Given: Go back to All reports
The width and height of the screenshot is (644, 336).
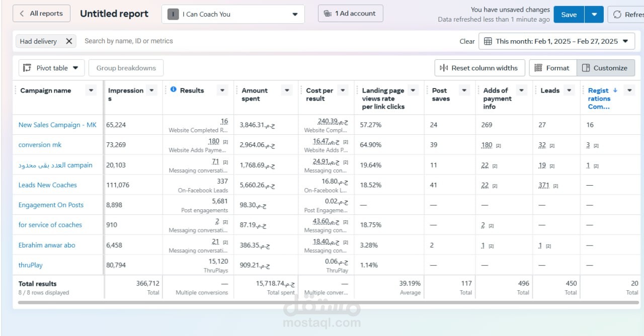Looking at the screenshot, I should 41,14.
